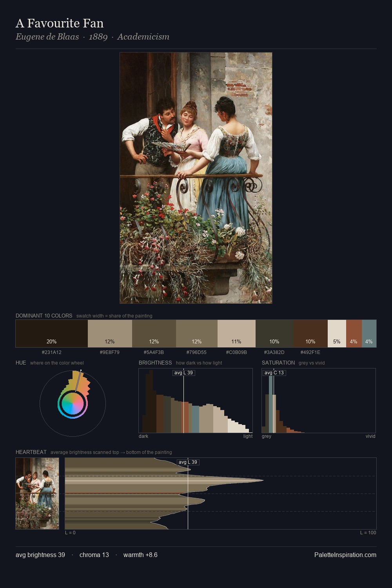
Task: Click the hex code #492F1E
Action: [x=310, y=352]
